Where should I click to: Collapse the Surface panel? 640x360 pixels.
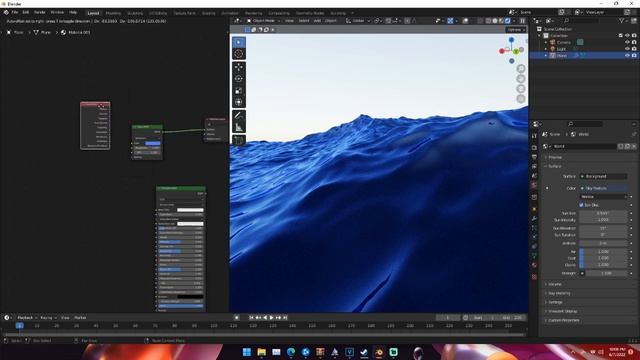click(x=555, y=166)
